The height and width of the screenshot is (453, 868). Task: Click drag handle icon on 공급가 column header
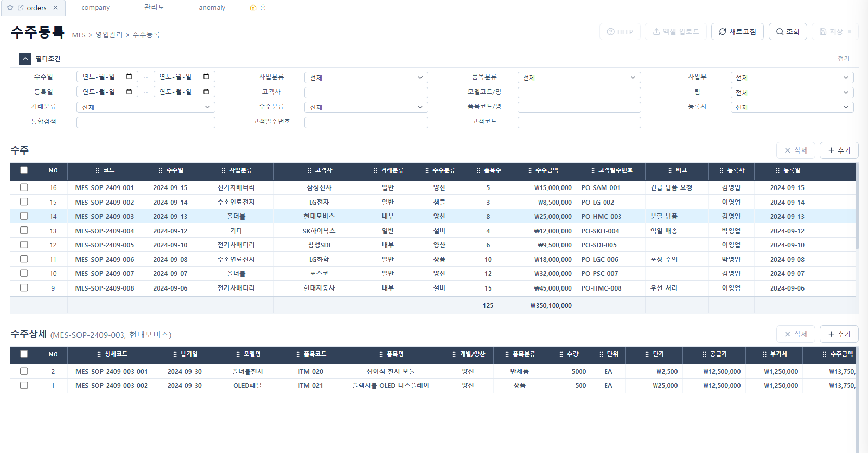point(705,354)
